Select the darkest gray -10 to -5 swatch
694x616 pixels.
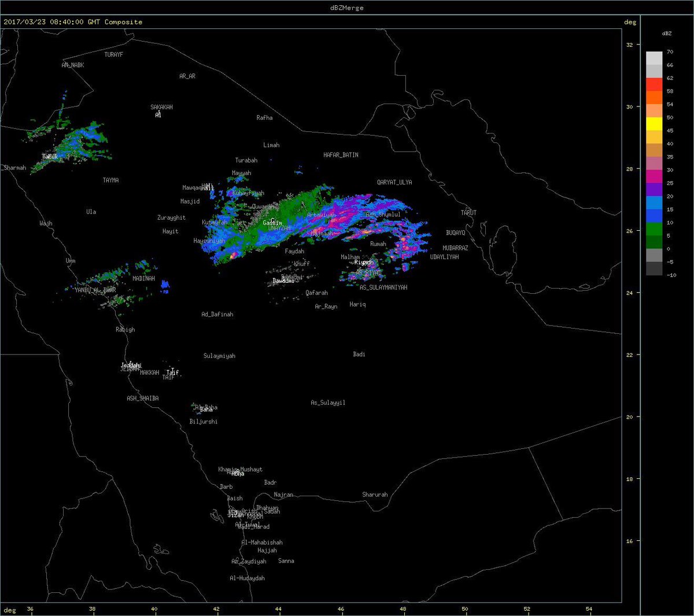[x=654, y=268]
